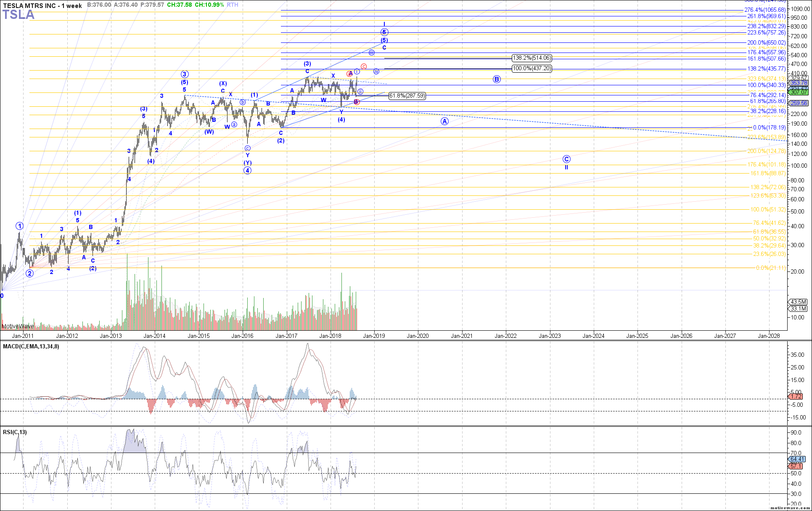Click the 353.78 price axis tag

coord(799,83)
